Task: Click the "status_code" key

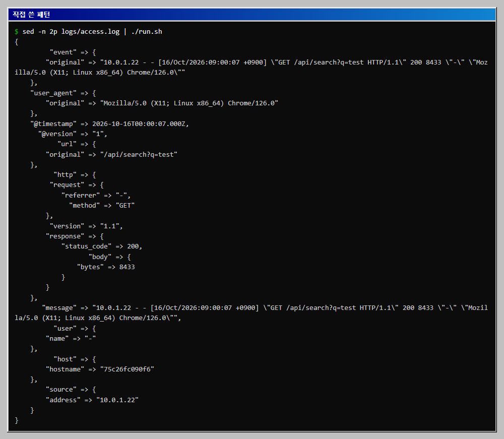Action: 86,246
